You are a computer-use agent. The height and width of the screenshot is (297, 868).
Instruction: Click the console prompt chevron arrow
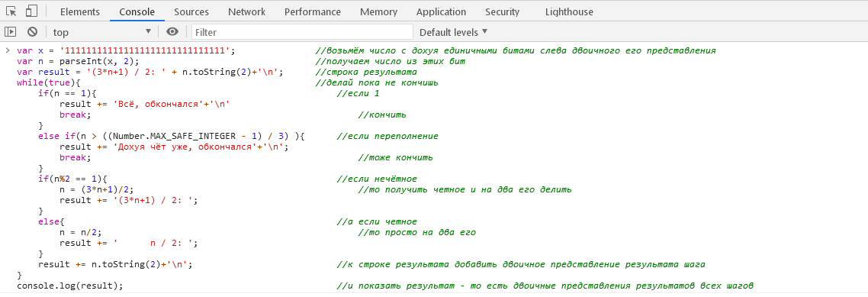8,50
